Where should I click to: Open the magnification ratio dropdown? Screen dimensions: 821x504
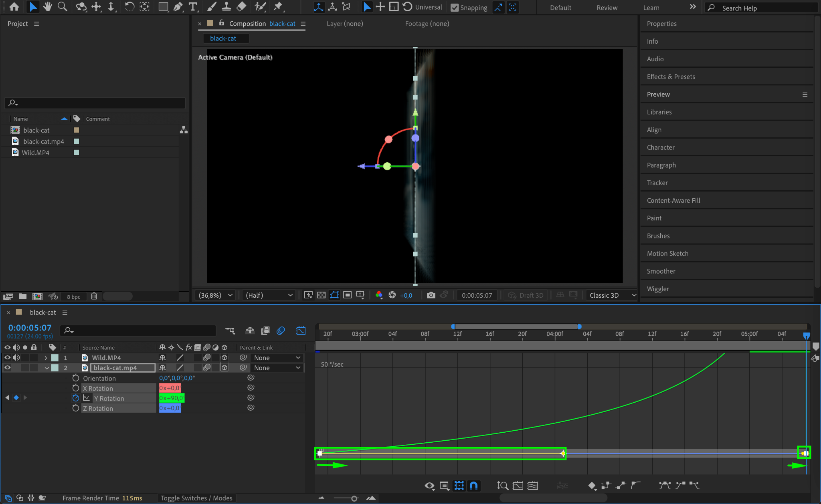pos(216,295)
